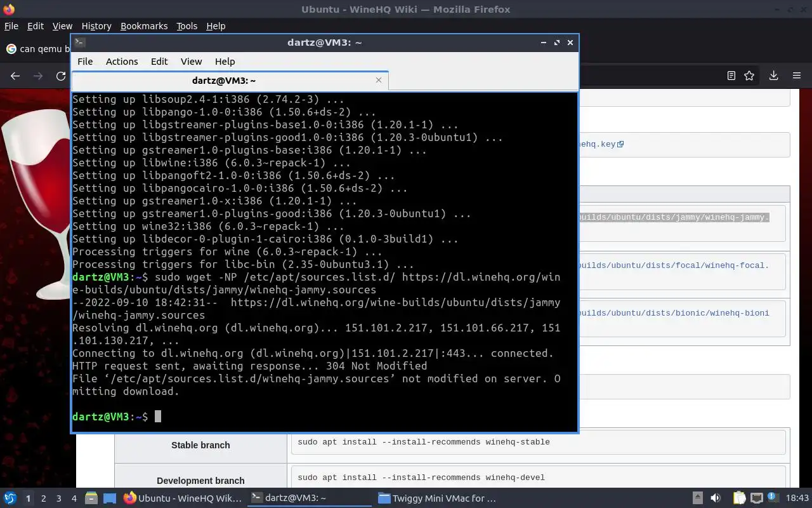Open the volume control tray icon
This screenshot has width=812, height=508.
(716, 498)
